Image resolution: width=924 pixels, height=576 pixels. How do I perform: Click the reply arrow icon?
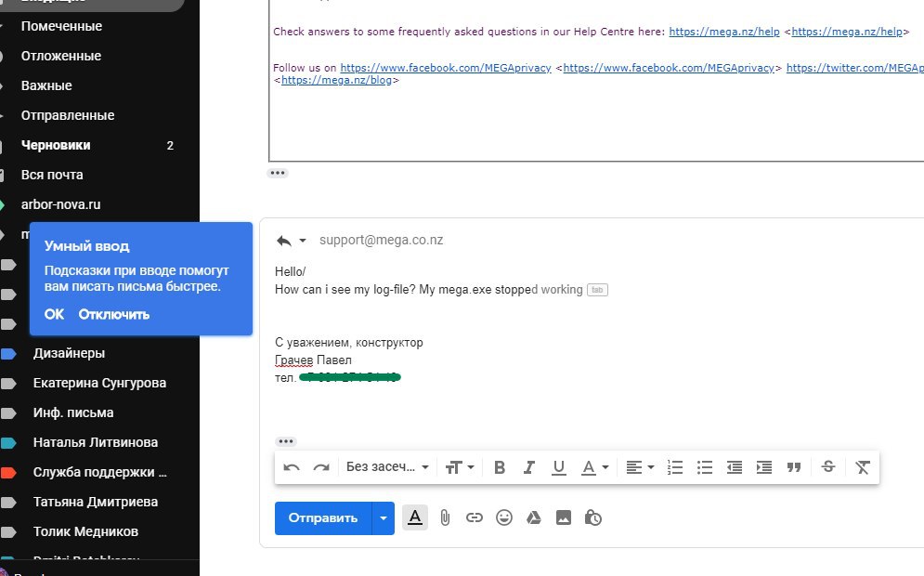coord(284,241)
